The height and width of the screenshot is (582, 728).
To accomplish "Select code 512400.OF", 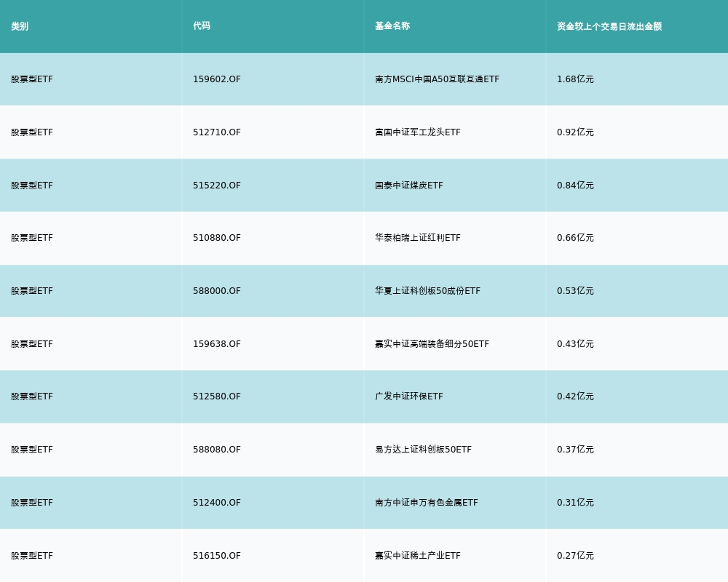I will click(x=217, y=503).
